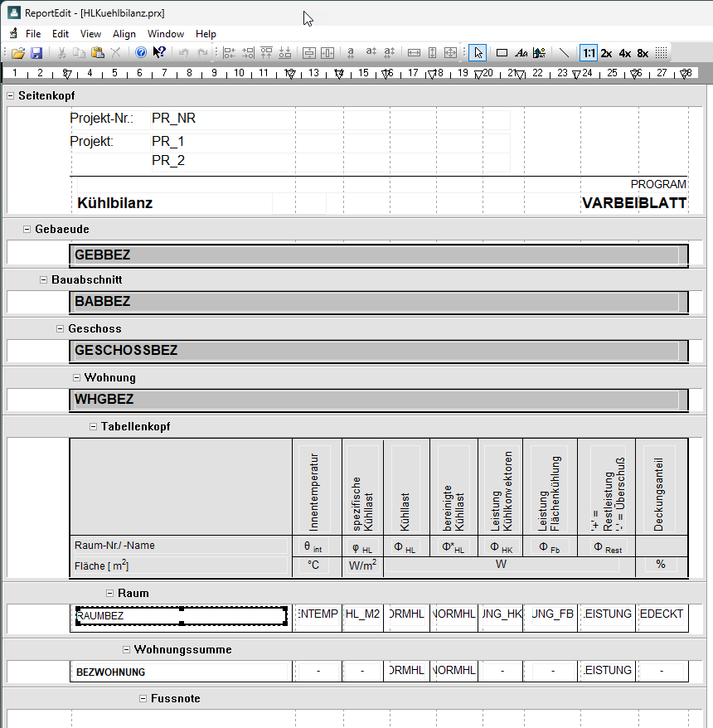Collapse the Bauabschnitt band
This screenshot has width=713, height=728.
44,280
